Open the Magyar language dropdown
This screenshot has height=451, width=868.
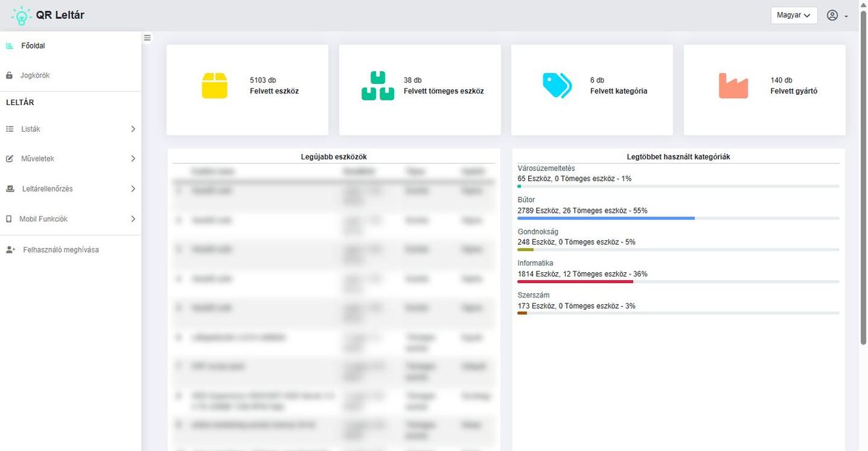click(794, 15)
